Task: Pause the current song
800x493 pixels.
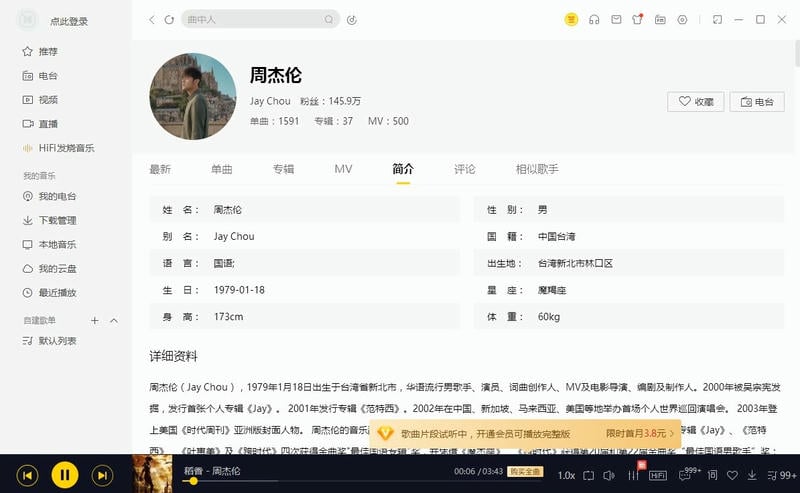Action: tap(65, 475)
